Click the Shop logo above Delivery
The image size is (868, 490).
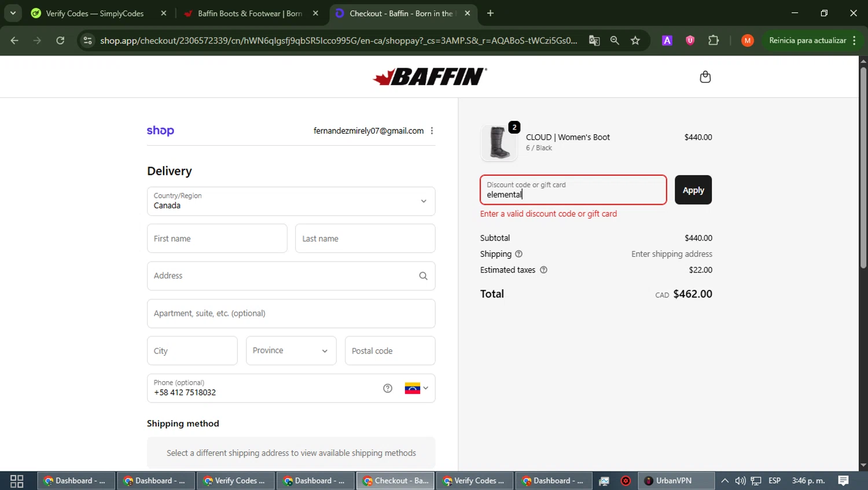point(160,131)
